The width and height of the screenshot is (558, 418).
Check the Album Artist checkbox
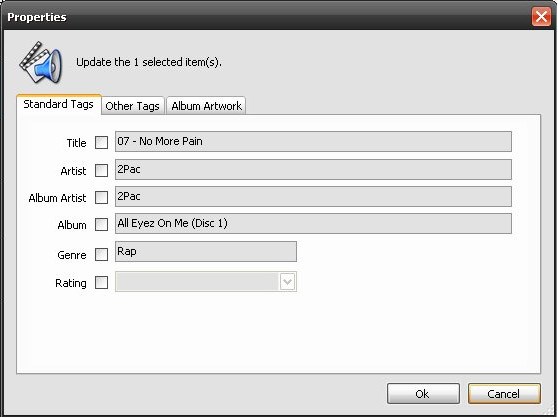101,197
